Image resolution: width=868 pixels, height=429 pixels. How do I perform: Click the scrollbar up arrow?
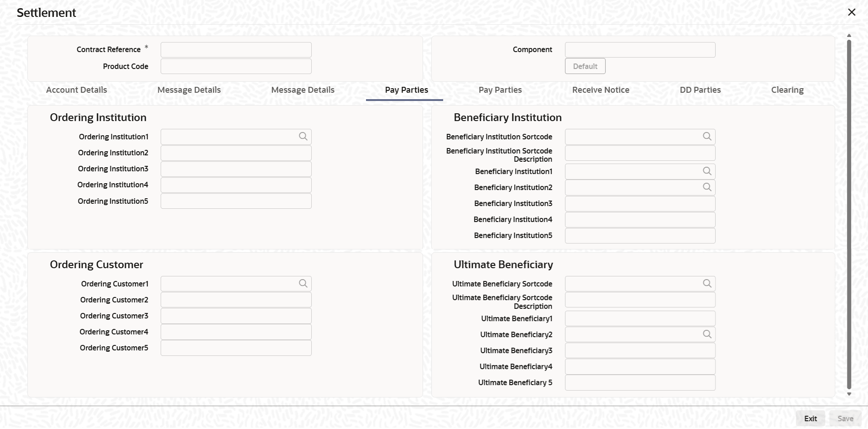849,36
